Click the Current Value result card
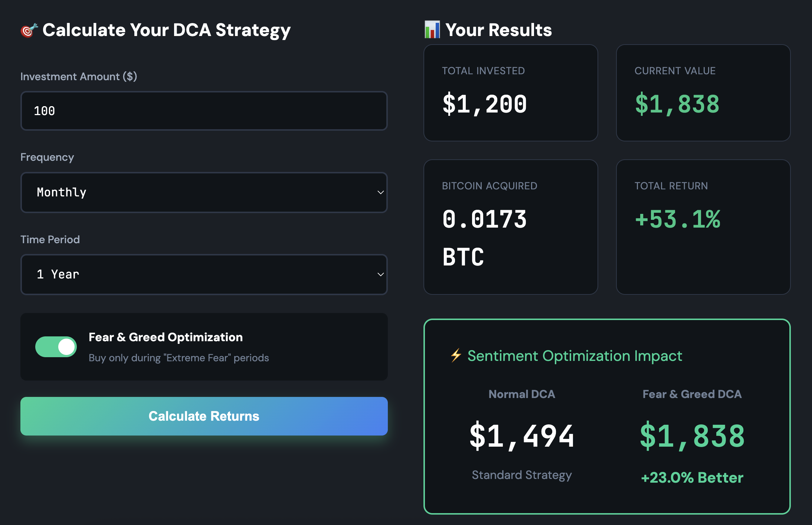Screen dimensions: 812x525 coord(703,93)
